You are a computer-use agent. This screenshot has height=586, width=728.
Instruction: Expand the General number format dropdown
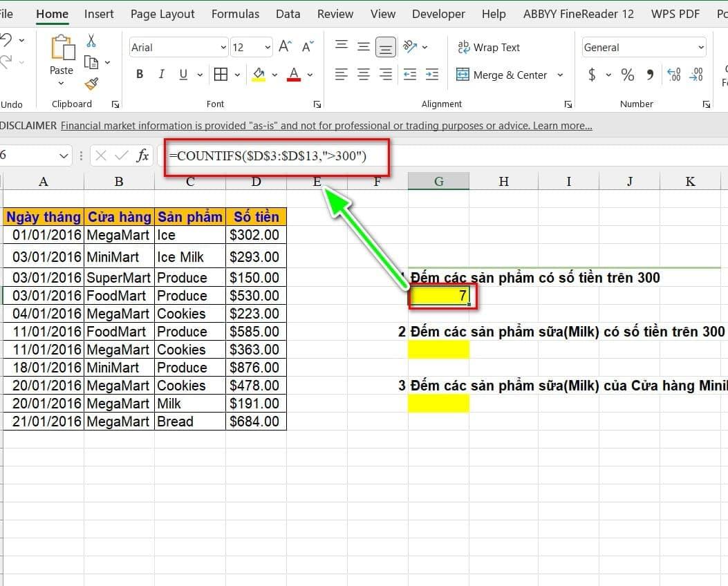[700, 48]
